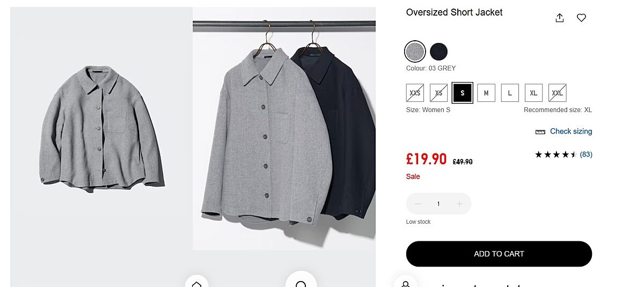The height and width of the screenshot is (287, 644).
Task: Open the hanging jackets product photo
Action: pos(284,129)
